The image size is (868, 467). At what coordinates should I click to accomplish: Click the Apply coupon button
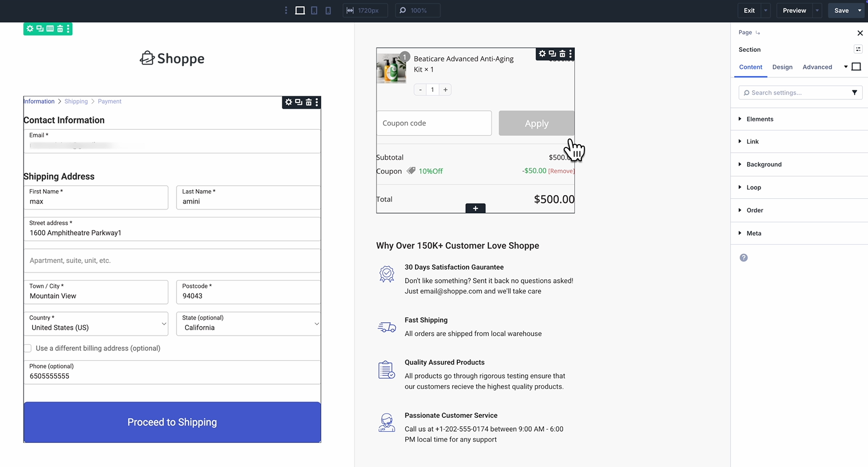[x=536, y=123]
